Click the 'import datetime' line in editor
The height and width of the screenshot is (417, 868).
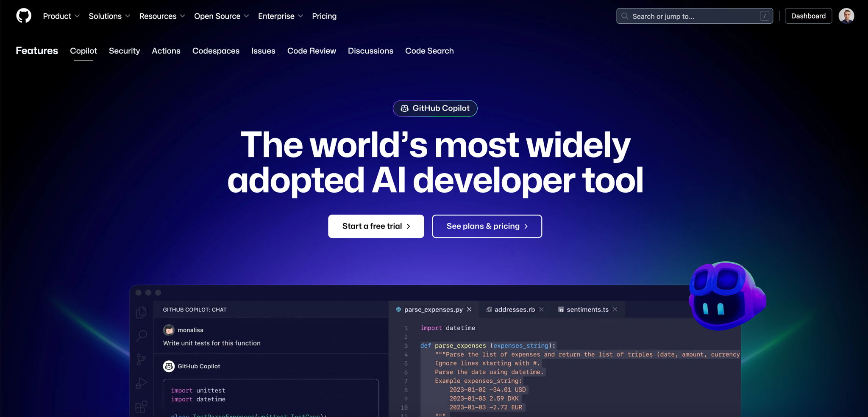pos(448,328)
